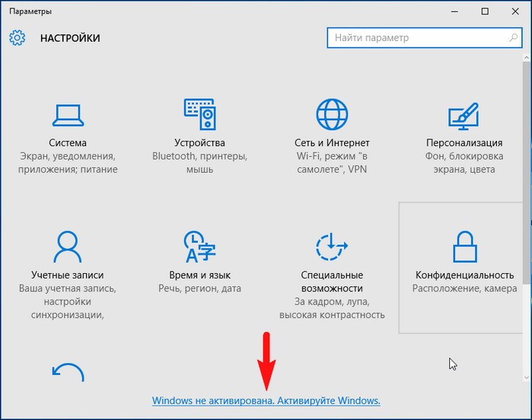
Task: Click the vertical scrollbar thumb
Action: click(x=527, y=173)
